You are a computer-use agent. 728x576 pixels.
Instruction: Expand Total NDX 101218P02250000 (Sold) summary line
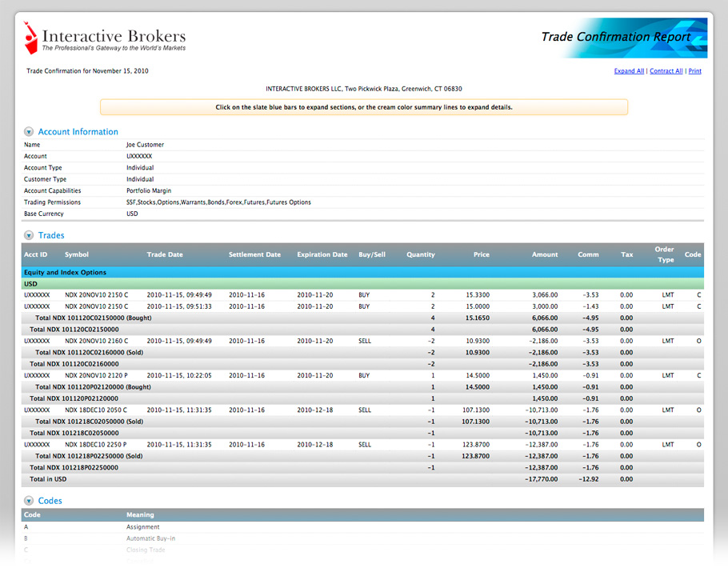(362, 456)
